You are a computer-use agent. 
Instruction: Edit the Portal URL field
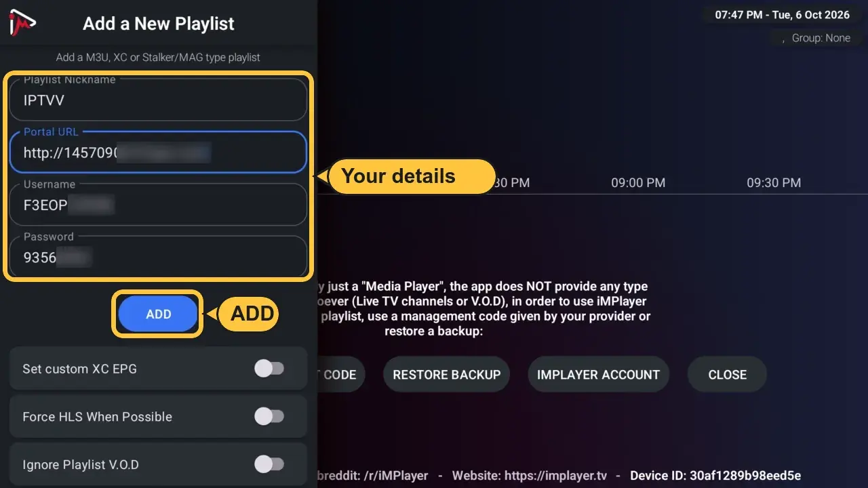tap(158, 152)
